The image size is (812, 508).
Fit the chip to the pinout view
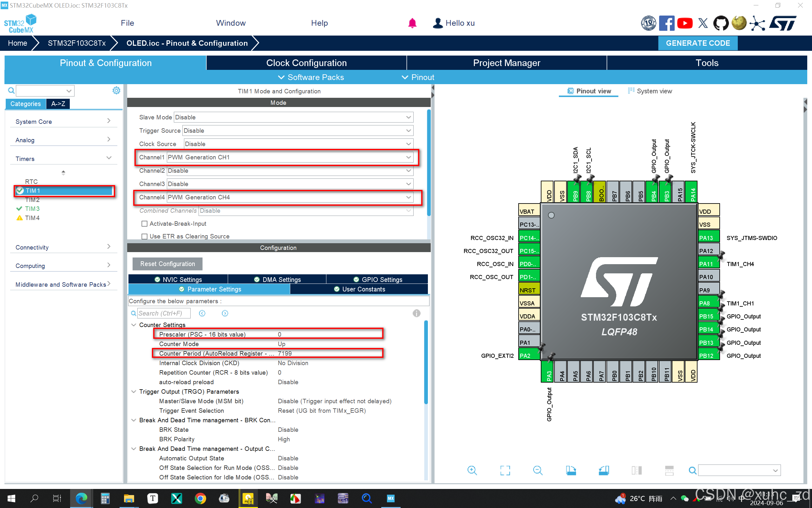pyautogui.click(x=505, y=470)
